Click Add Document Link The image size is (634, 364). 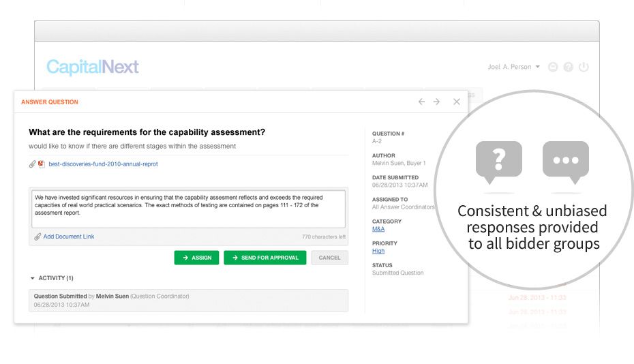tap(68, 237)
